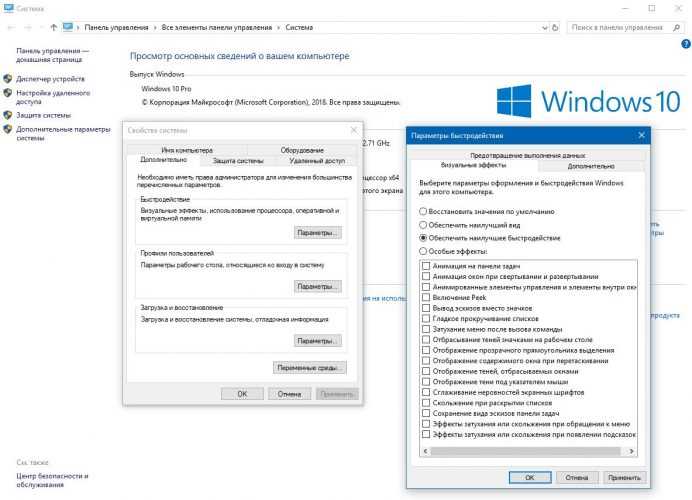Open Дополнительно tab in Параметры быстродействия

pyautogui.click(x=591, y=166)
